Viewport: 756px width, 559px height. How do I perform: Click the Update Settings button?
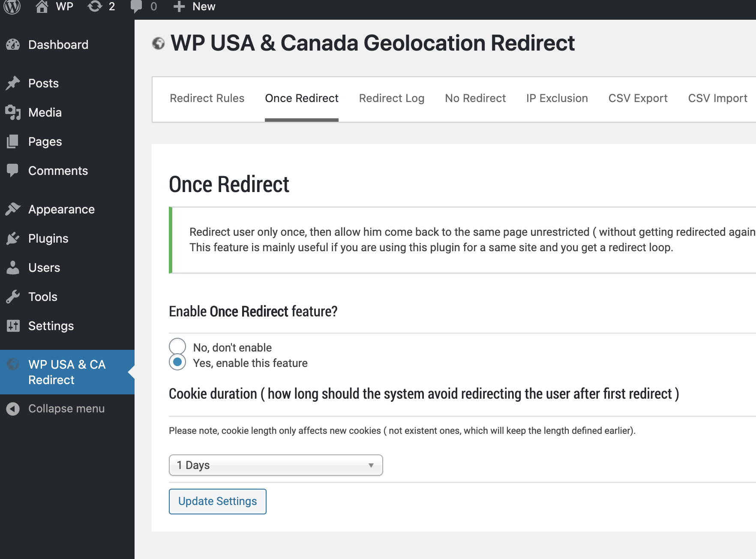pos(217,501)
